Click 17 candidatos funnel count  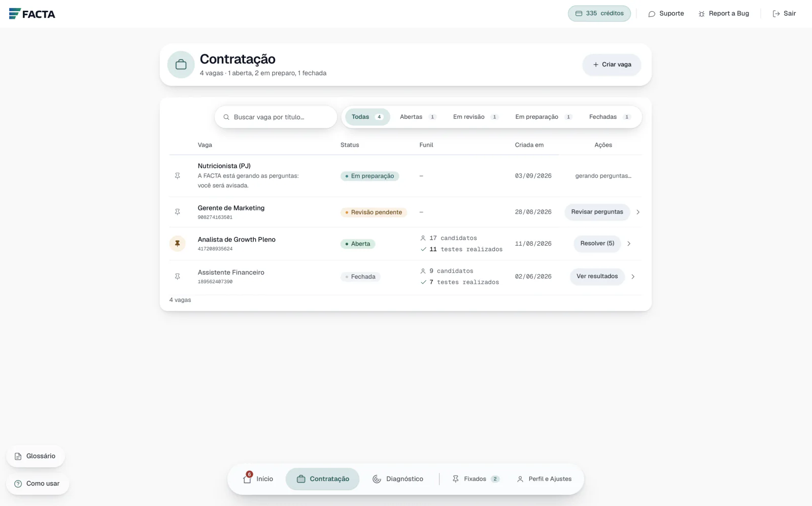pyautogui.click(x=449, y=238)
